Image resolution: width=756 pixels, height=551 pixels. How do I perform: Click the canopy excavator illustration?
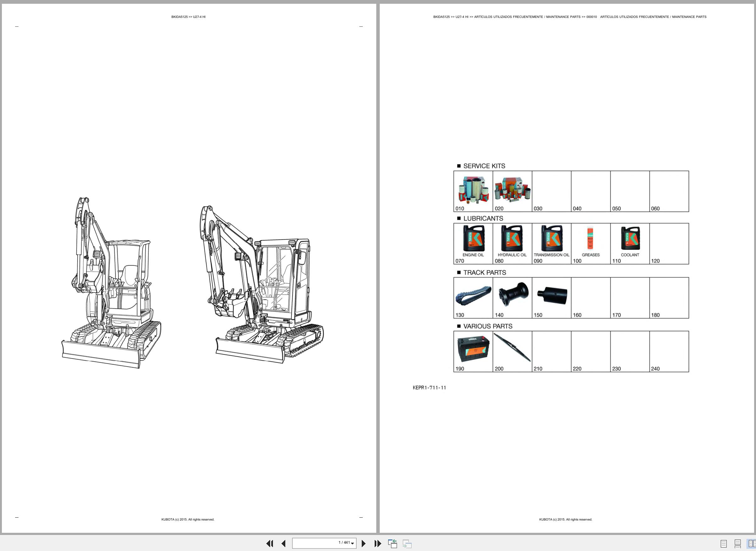111,283
